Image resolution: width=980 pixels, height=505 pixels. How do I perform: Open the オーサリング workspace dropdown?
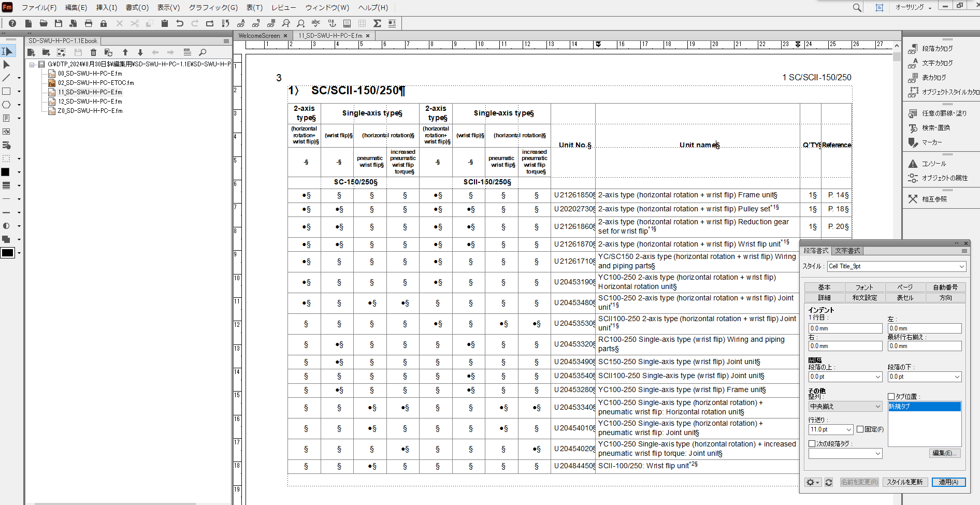coord(914,7)
